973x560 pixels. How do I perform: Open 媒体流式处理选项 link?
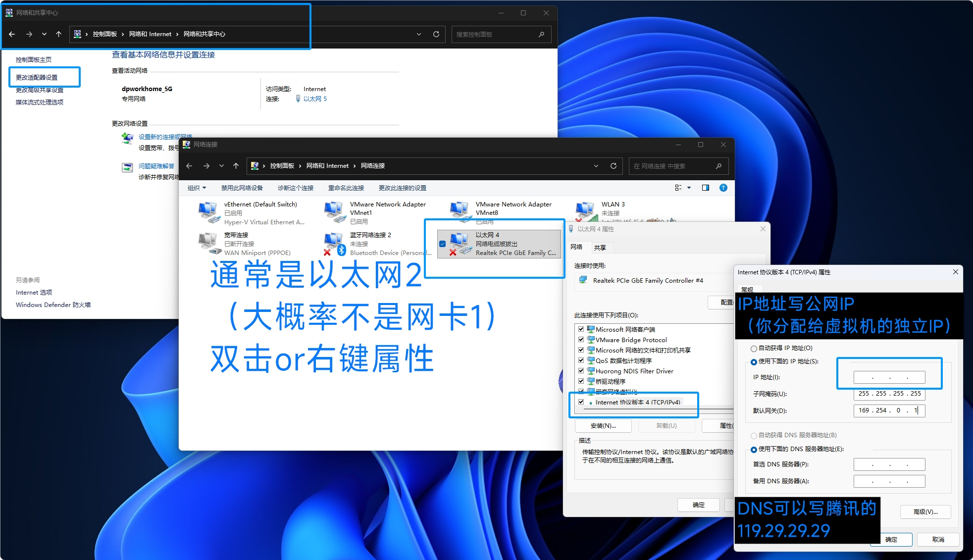point(40,102)
